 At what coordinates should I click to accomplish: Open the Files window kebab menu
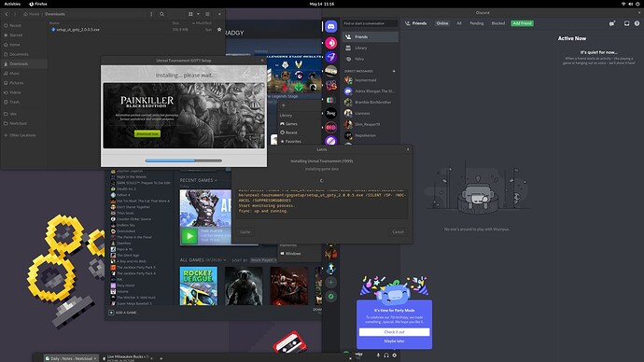[151, 14]
